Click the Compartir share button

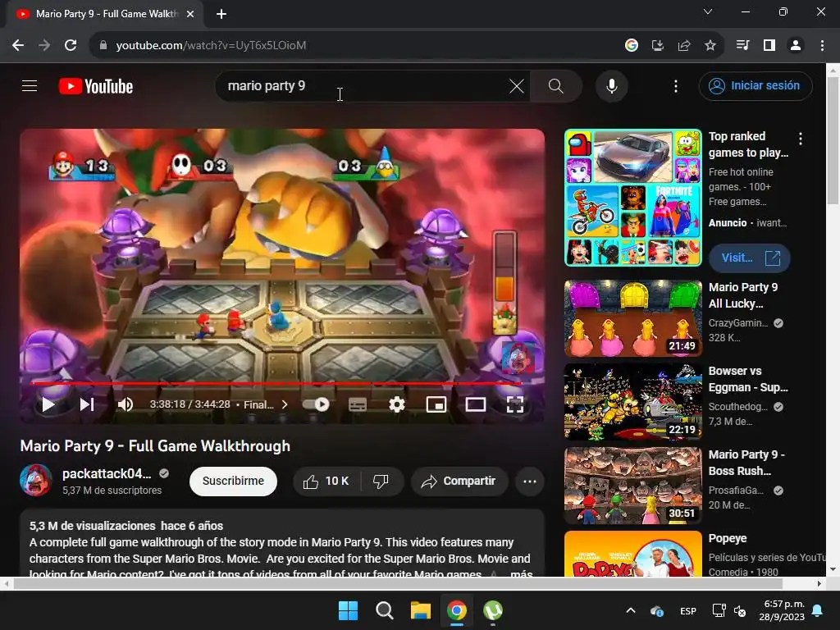pos(459,481)
